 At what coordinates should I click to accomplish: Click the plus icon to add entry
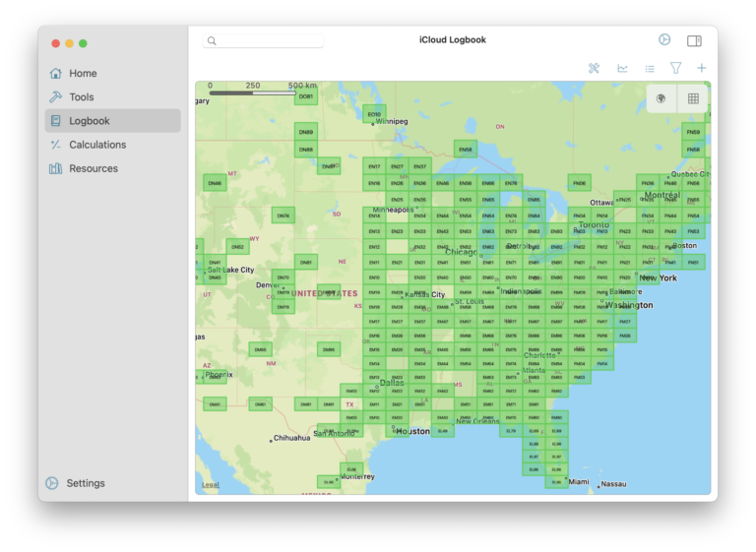tap(702, 68)
